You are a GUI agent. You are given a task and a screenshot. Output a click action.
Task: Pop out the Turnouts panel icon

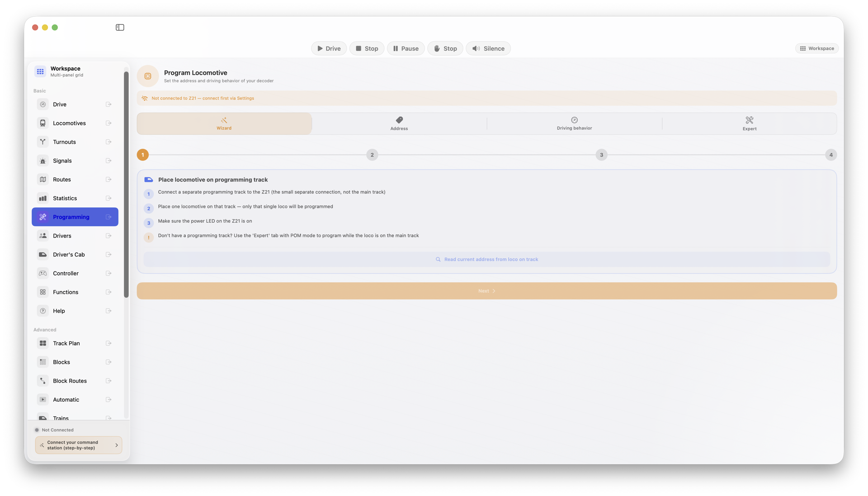point(108,142)
